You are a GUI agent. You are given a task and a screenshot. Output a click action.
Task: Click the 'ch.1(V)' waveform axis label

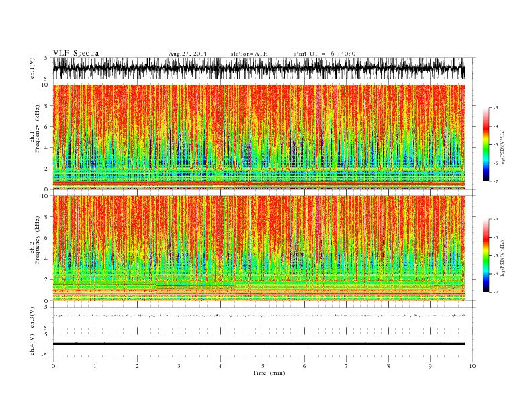[32, 68]
